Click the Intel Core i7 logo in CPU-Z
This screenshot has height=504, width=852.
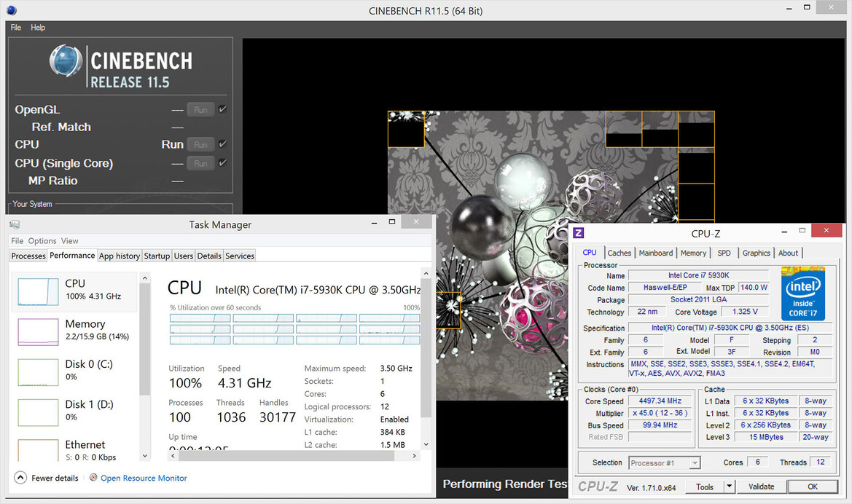tap(803, 294)
